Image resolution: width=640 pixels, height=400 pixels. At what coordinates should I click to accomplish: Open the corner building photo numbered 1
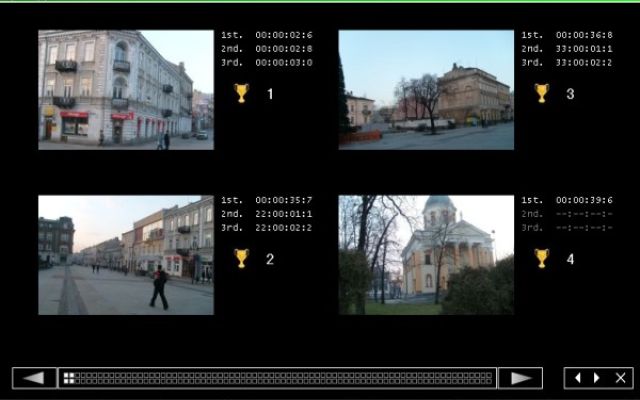tap(126, 90)
